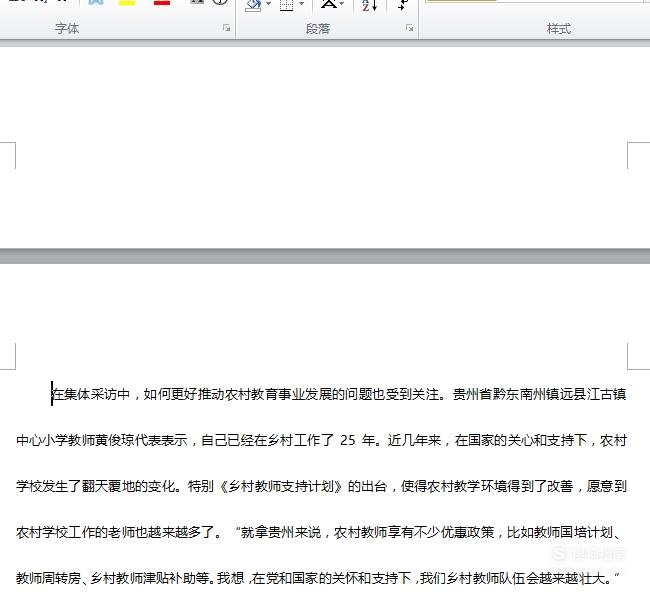The image size is (650, 600).
Task: Click the line beginning 教师周转房
Action: coord(318,578)
